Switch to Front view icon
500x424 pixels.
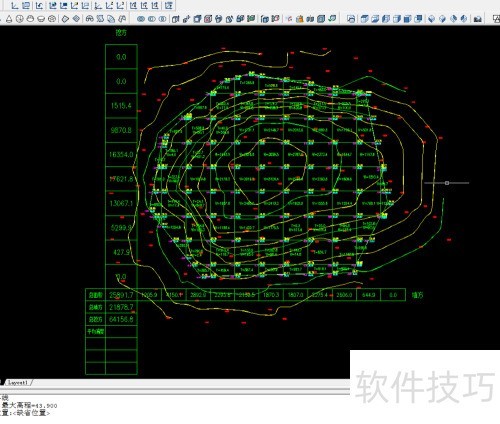pos(407,19)
